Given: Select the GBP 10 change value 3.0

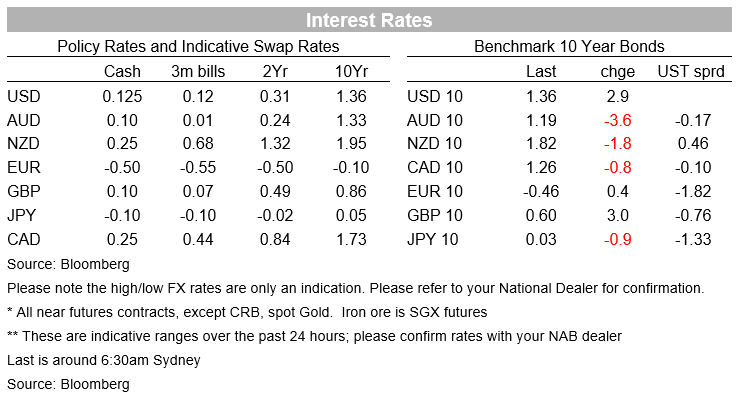Looking at the screenshot, I should 618,215.
